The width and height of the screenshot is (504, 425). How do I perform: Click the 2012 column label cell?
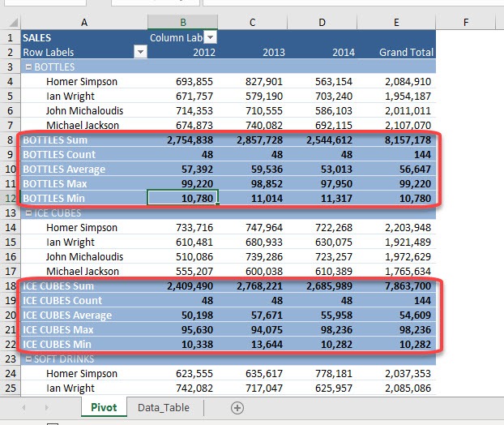[182, 52]
